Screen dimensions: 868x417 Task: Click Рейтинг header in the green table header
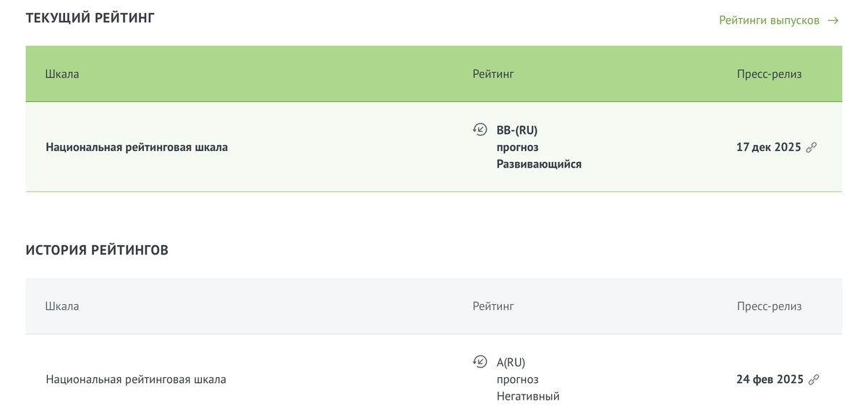click(x=493, y=74)
